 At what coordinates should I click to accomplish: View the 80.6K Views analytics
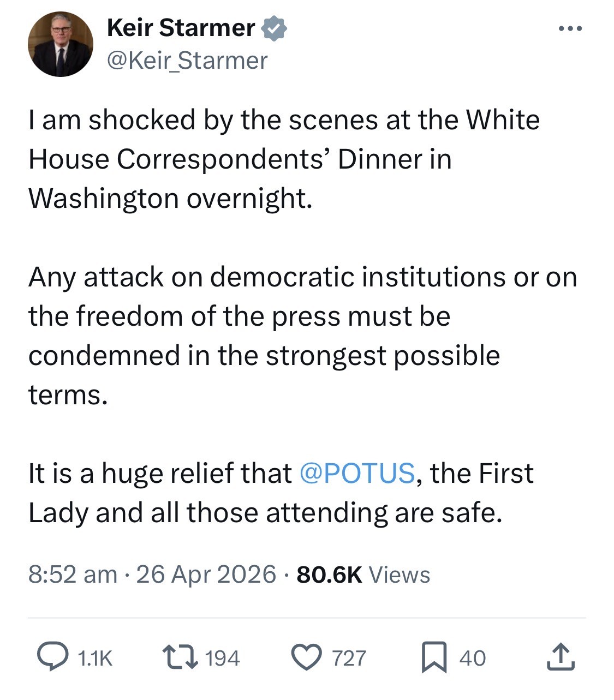(363, 575)
